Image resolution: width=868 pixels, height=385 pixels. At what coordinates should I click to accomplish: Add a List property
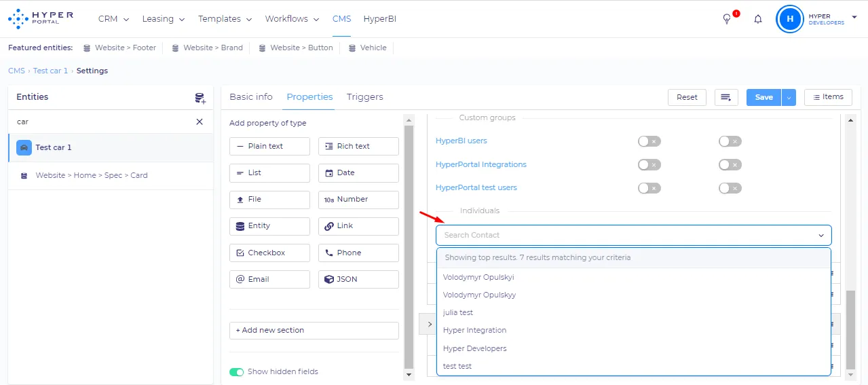(269, 172)
